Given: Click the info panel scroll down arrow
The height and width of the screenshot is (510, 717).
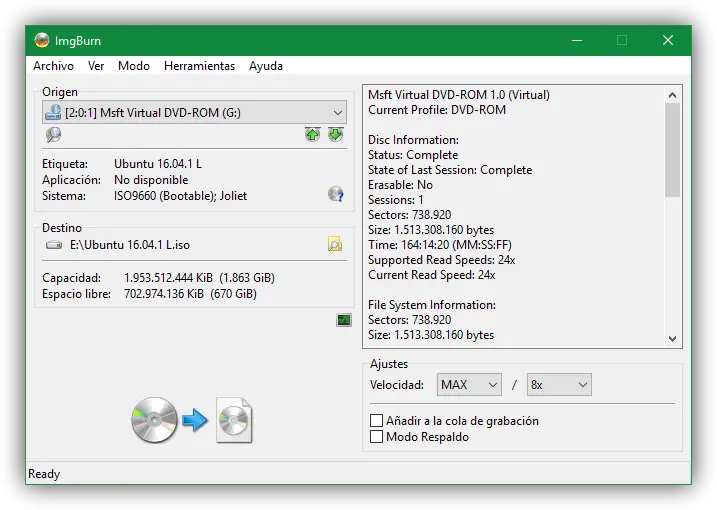Looking at the screenshot, I should click(x=672, y=338).
